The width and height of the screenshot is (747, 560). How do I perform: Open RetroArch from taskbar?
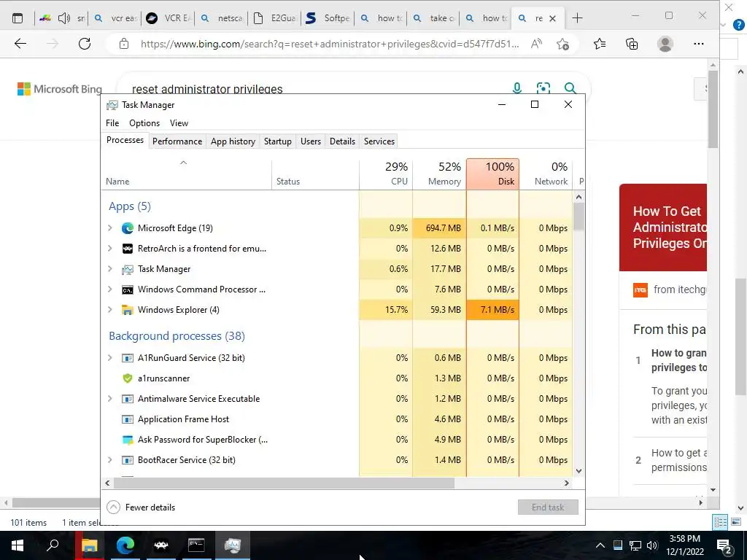tap(161, 545)
